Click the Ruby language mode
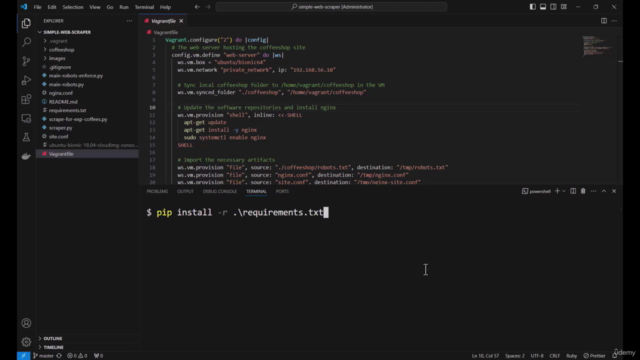The width and height of the screenshot is (640, 360). [x=571, y=356]
